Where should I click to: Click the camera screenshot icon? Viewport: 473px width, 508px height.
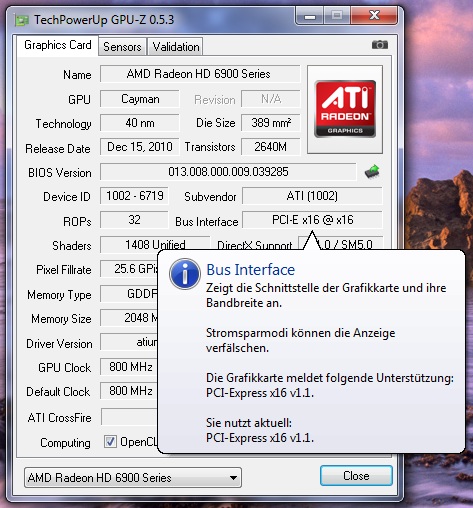pyautogui.click(x=380, y=45)
